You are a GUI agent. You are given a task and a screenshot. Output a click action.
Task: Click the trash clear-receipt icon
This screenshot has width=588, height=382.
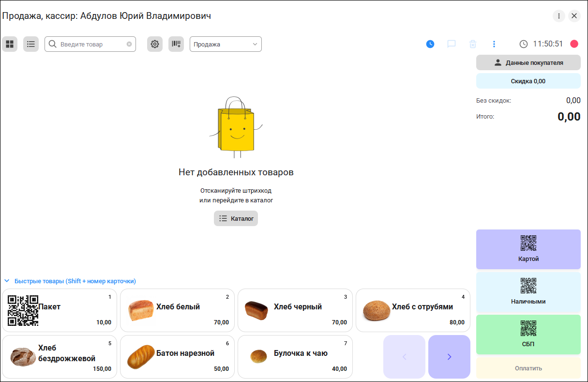coord(473,44)
